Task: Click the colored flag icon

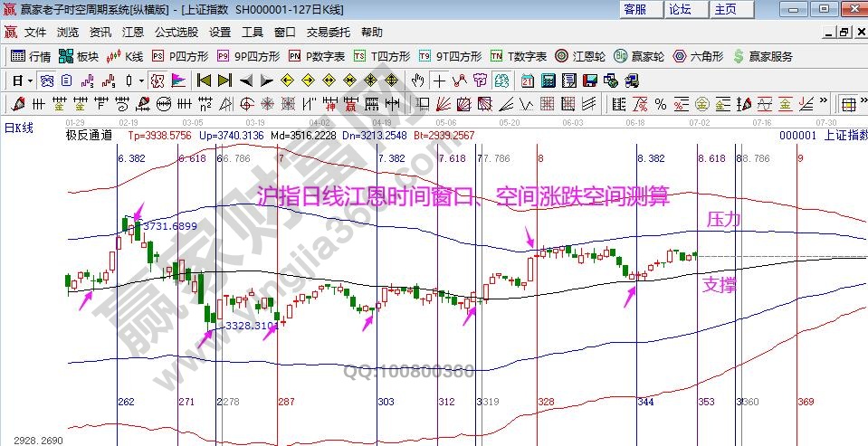Action: click(177, 80)
